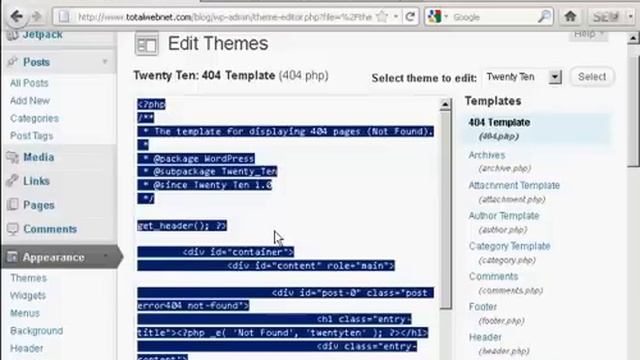This screenshot has height=360, width=640.
Task: Open Add New post link
Action: (x=30, y=101)
